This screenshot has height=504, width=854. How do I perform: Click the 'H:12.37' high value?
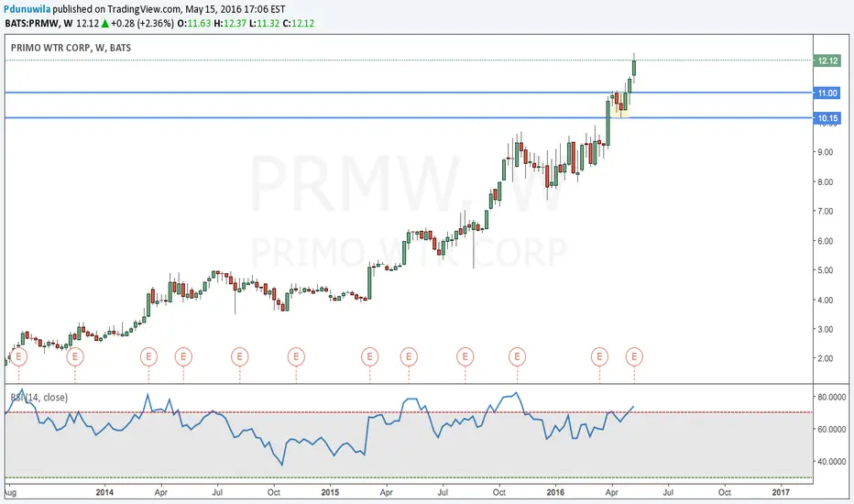click(230, 24)
